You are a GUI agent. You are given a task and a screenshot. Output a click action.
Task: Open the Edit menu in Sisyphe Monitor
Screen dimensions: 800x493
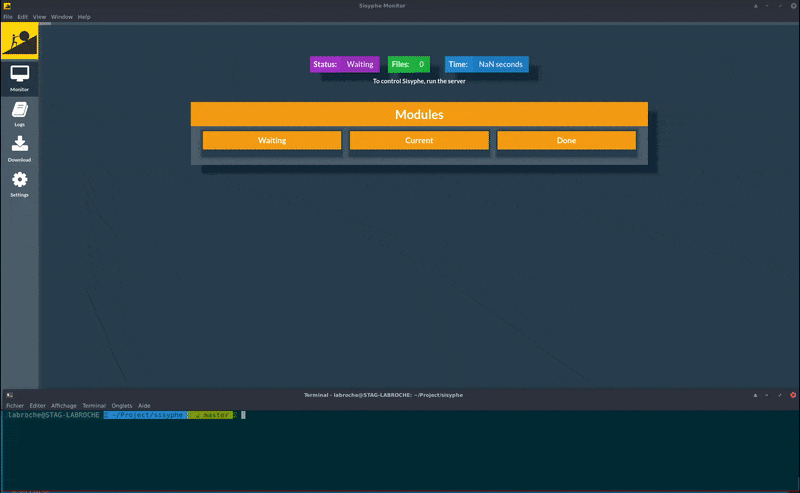22,17
